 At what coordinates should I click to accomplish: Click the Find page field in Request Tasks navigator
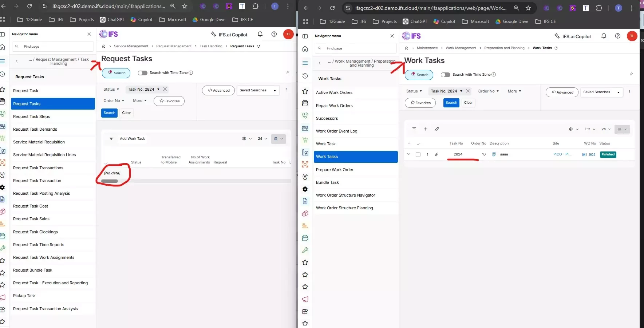coord(53,47)
